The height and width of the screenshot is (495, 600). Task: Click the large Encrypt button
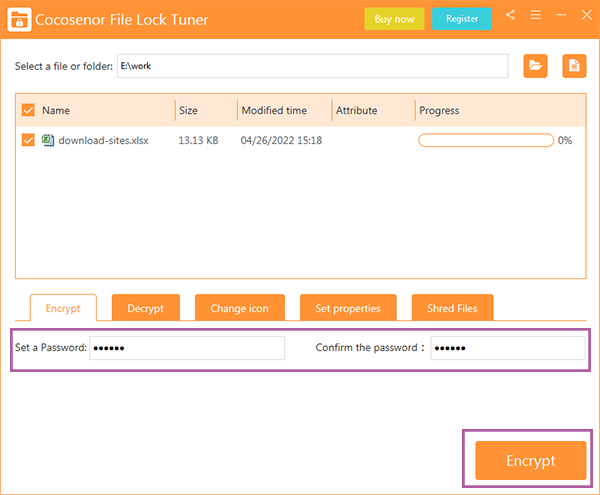pyautogui.click(x=531, y=461)
